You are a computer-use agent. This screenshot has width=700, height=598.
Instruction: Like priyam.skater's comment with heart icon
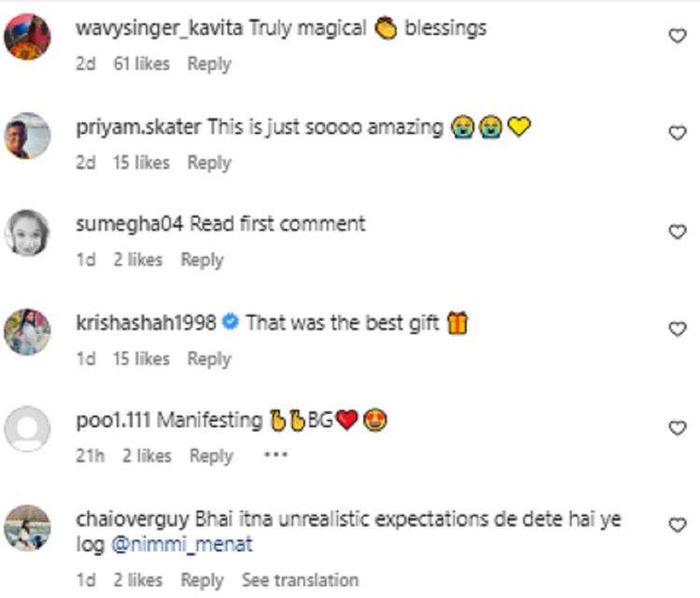(x=679, y=134)
